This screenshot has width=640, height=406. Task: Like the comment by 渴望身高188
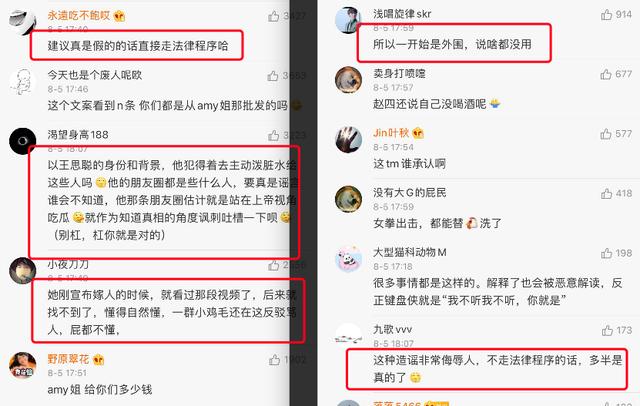(x=273, y=135)
